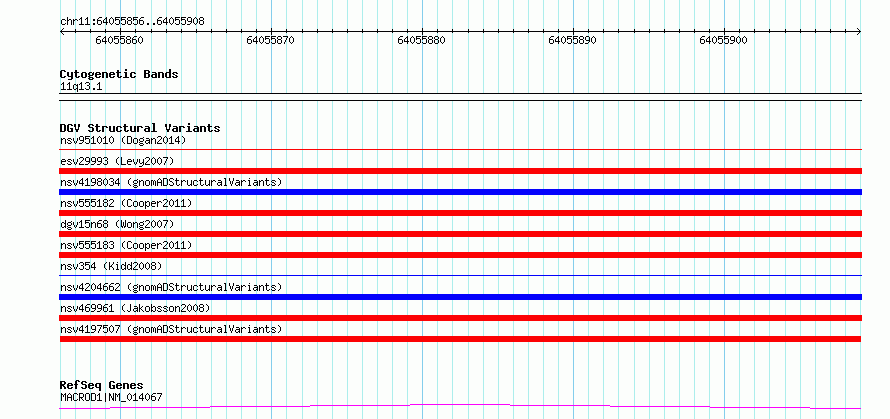Open variant nsv4204662 (gnomADStructuralVariants) label

[171, 287]
